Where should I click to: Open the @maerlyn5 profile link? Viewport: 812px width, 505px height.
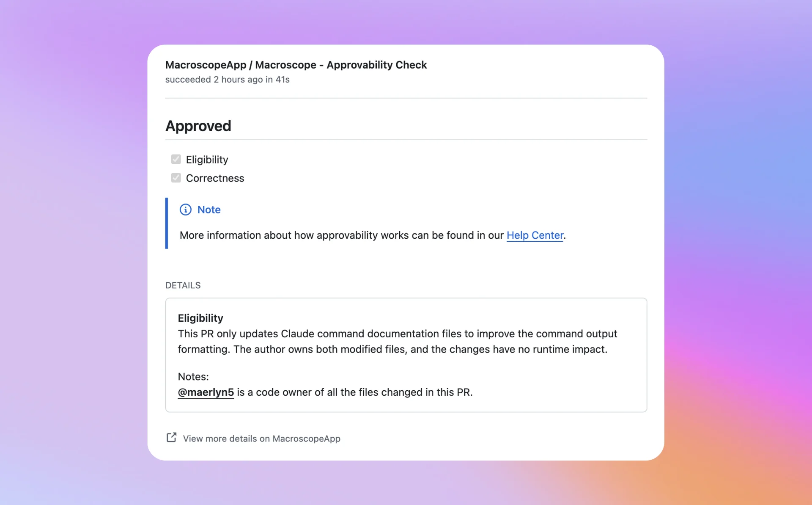pyautogui.click(x=206, y=392)
